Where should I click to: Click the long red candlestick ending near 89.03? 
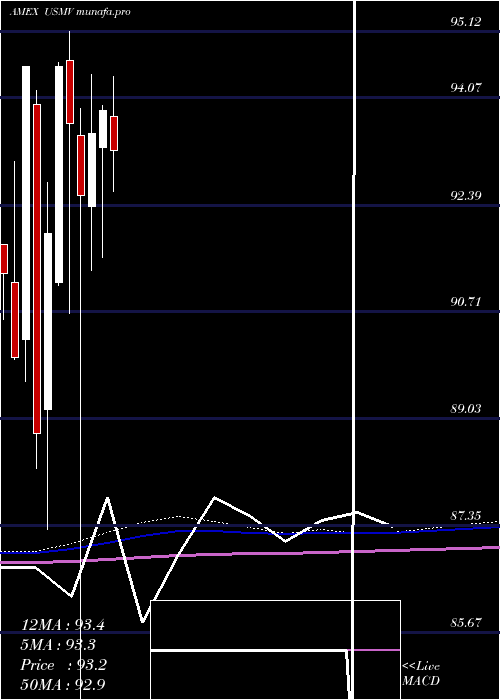(37, 269)
